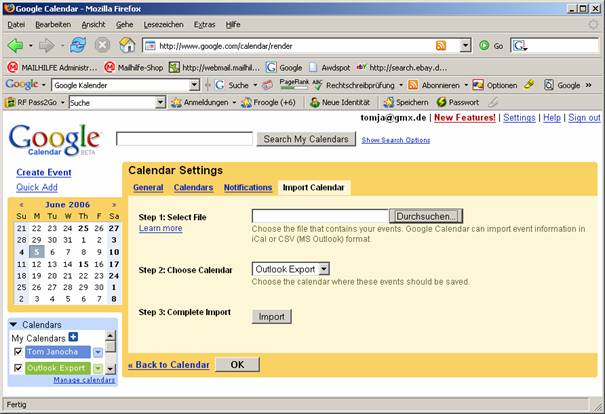Click the green Go button icon
Image resolution: width=605 pixels, height=414 pixels.
(484, 46)
